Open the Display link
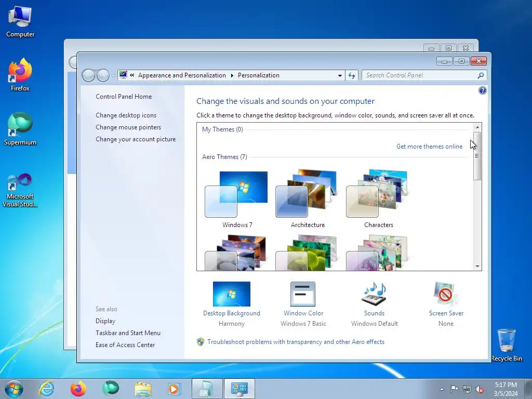This screenshot has width=532, height=399. tap(105, 321)
